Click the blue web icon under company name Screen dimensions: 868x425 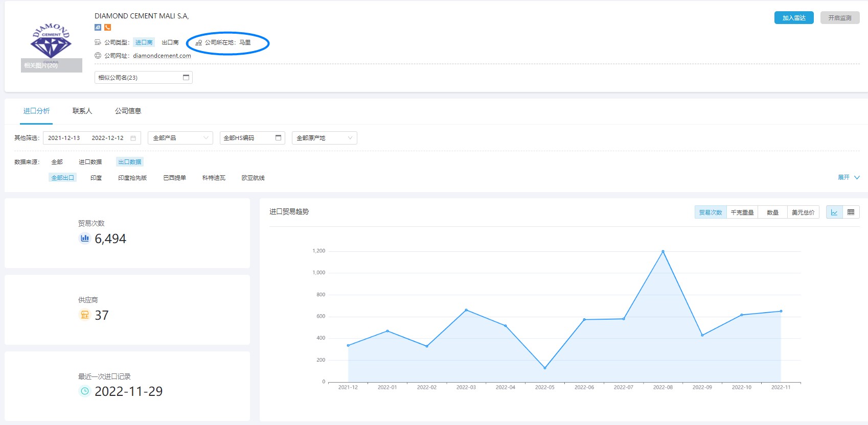coord(98,28)
